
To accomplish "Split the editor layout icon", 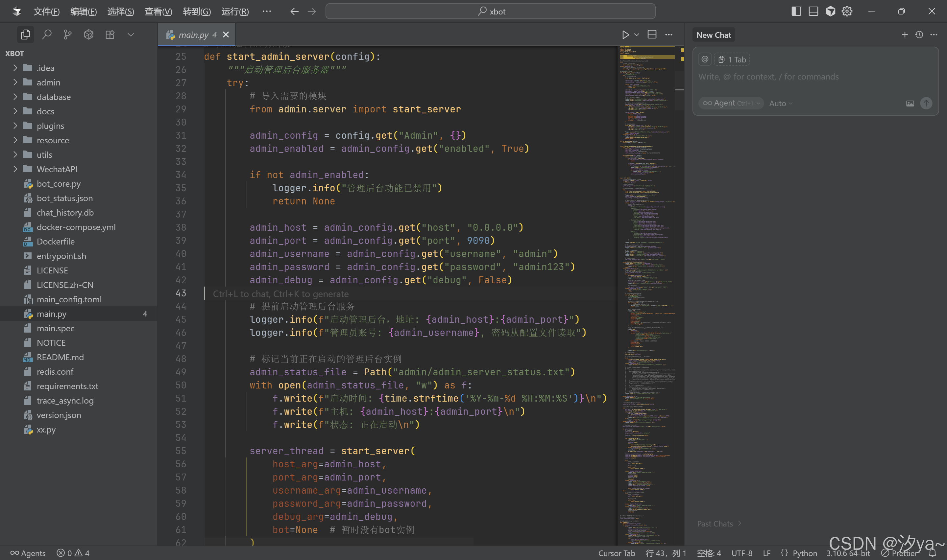I will [652, 34].
